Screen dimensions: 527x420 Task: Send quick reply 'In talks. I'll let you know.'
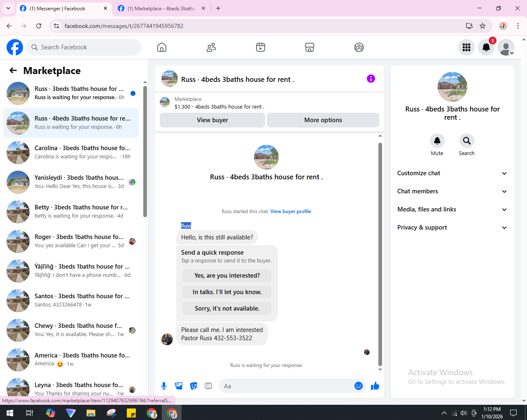(x=227, y=292)
